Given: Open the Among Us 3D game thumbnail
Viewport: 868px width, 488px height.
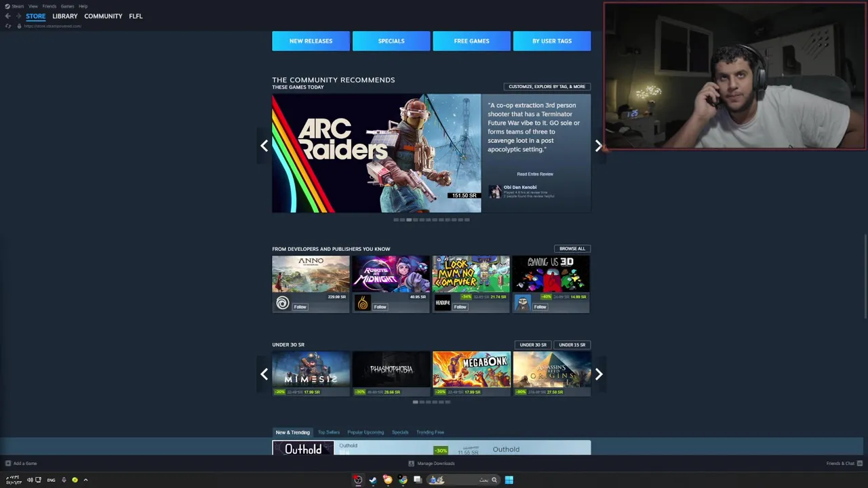Looking at the screenshot, I should 551,274.
